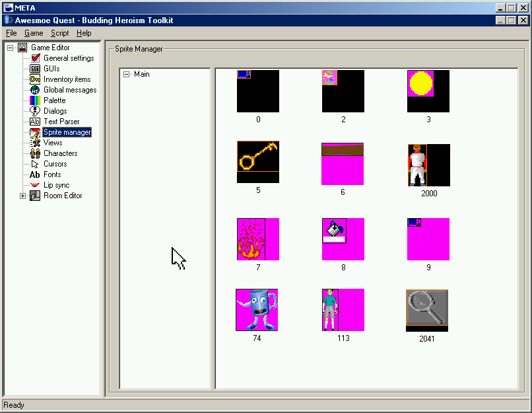Screen dimensions: 532x413
Task: Click the GUIs icon in tree
Action: click(36, 69)
